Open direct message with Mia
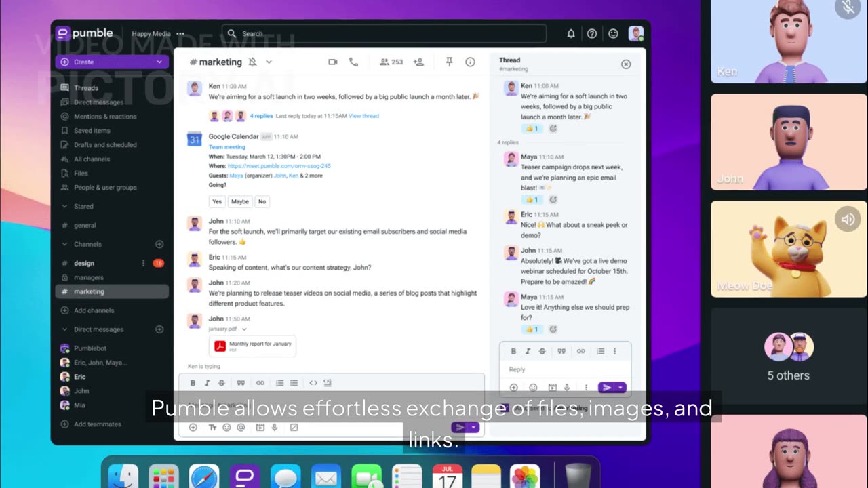This screenshot has height=488, width=868. [79, 405]
